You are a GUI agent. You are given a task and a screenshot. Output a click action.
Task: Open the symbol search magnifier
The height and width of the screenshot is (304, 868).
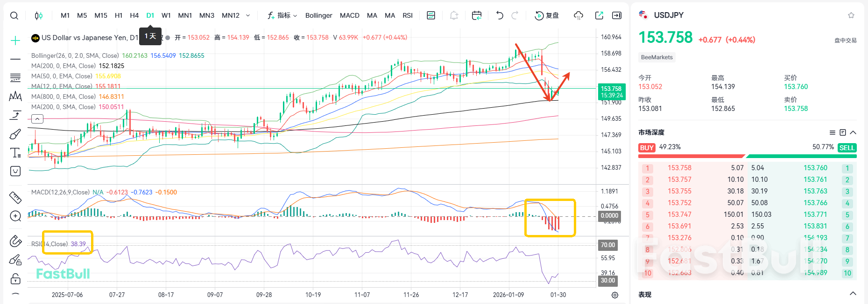pos(14,15)
